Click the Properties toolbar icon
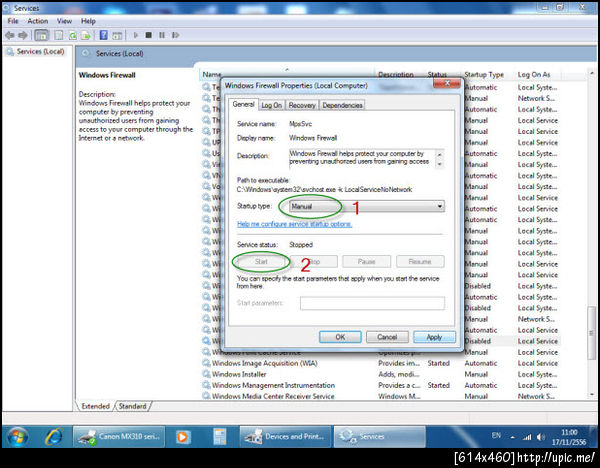The height and width of the screenshot is (468, 600). (59, 36)
